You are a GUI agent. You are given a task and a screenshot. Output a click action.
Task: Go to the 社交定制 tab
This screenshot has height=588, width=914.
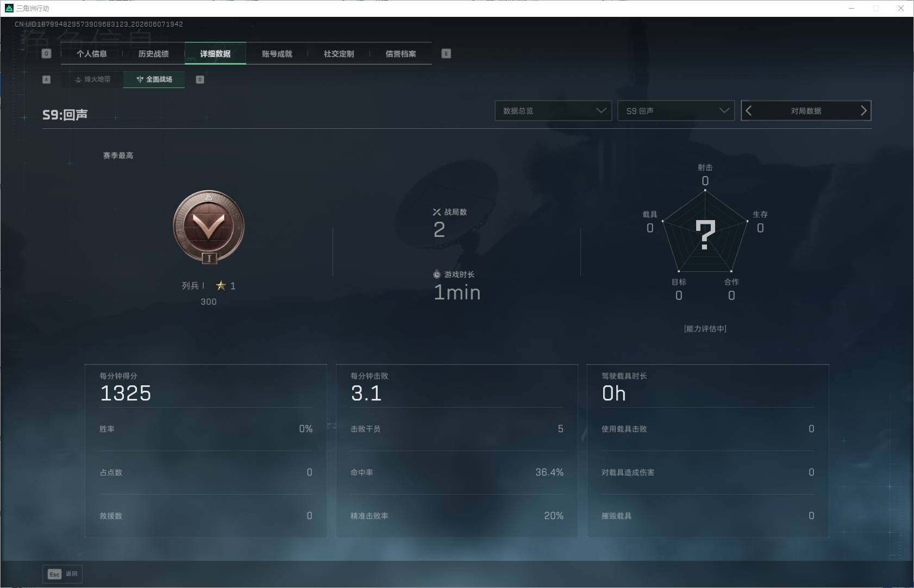click(x=339, y=54)
